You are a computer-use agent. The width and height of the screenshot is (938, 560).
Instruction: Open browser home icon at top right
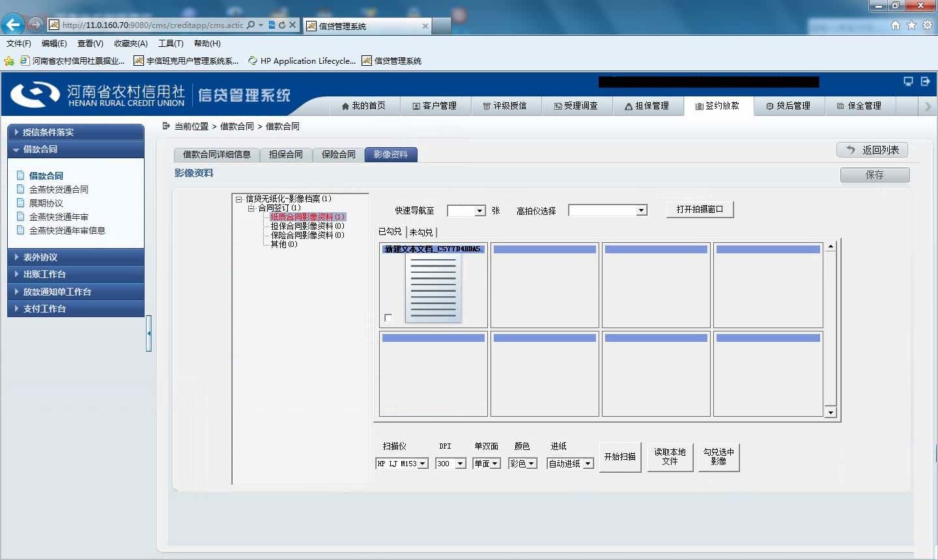[896, 25]
